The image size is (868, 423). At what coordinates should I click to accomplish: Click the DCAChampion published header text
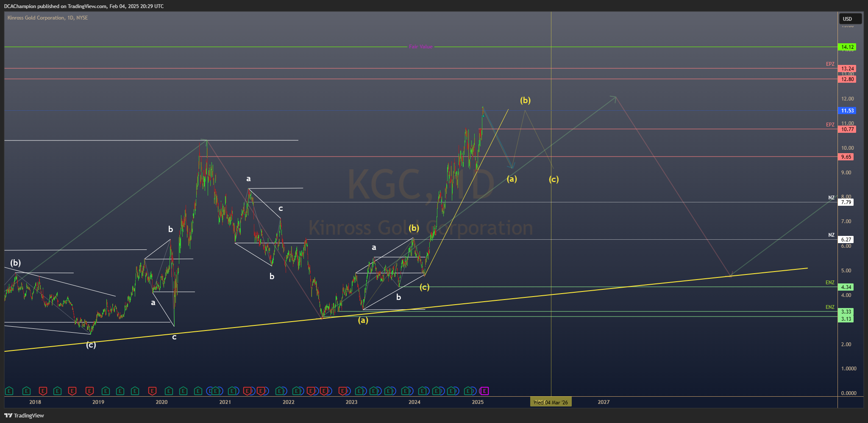[84, 6]
